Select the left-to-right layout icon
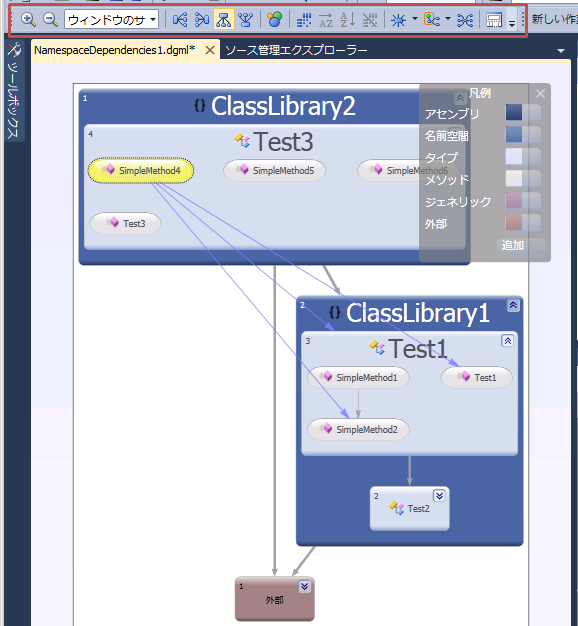Screen dimensions: 578x626 point(180,20)
